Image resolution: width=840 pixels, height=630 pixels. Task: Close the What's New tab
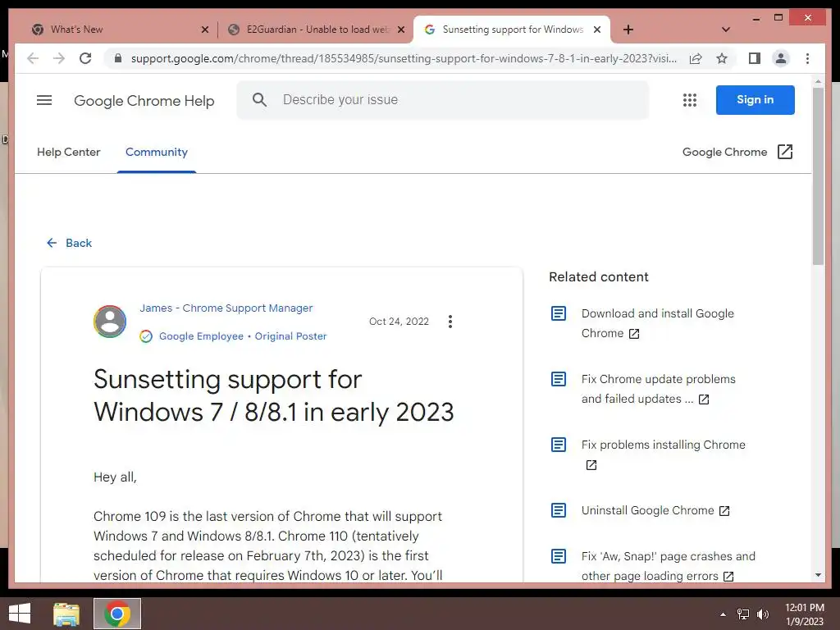[x=204, y=30]
